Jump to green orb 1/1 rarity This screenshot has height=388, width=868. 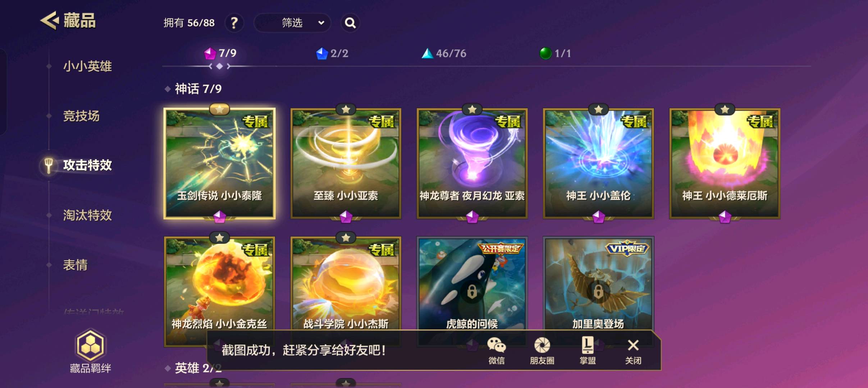pyautogui.click(x=556, y=53)
